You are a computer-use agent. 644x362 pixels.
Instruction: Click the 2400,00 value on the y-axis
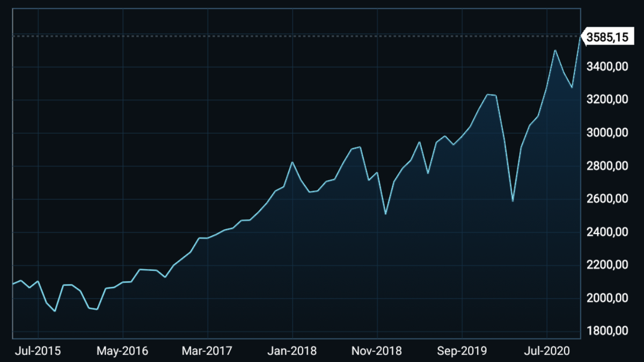point(607,232)
